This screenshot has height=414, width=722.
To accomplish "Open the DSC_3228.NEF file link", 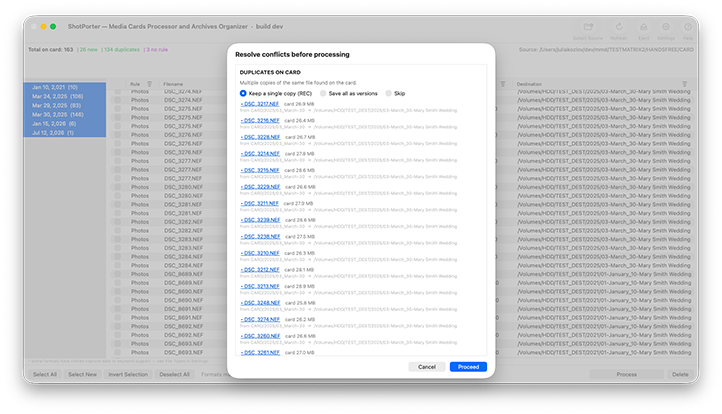I will (261, 137).
